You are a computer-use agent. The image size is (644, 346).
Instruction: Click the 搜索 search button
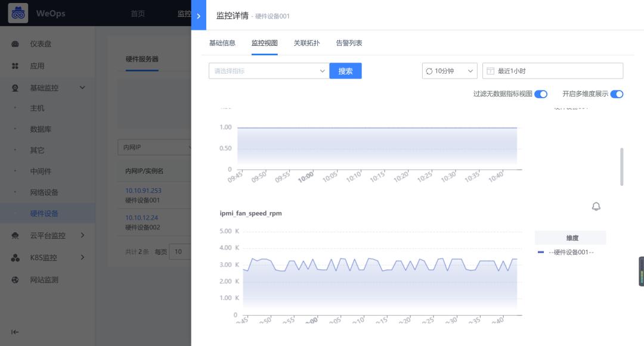(x=345, y=70)
